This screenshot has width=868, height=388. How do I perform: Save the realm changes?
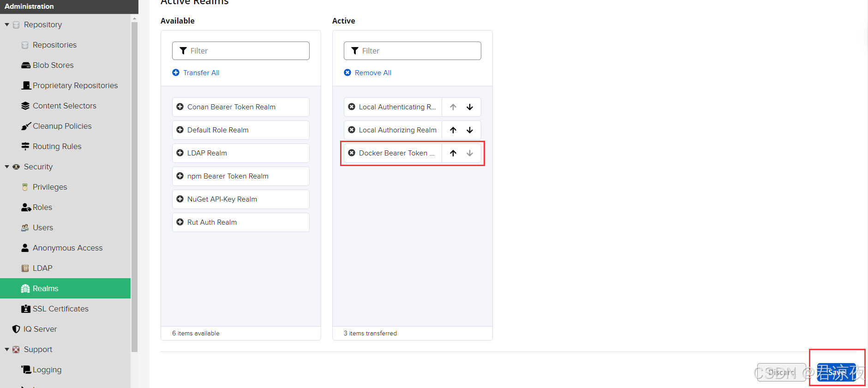(836, 372)
